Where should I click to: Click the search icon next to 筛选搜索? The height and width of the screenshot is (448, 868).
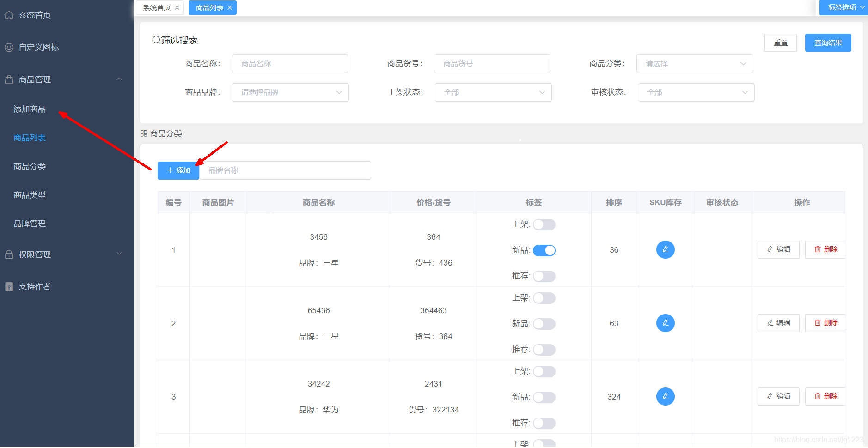156,40
